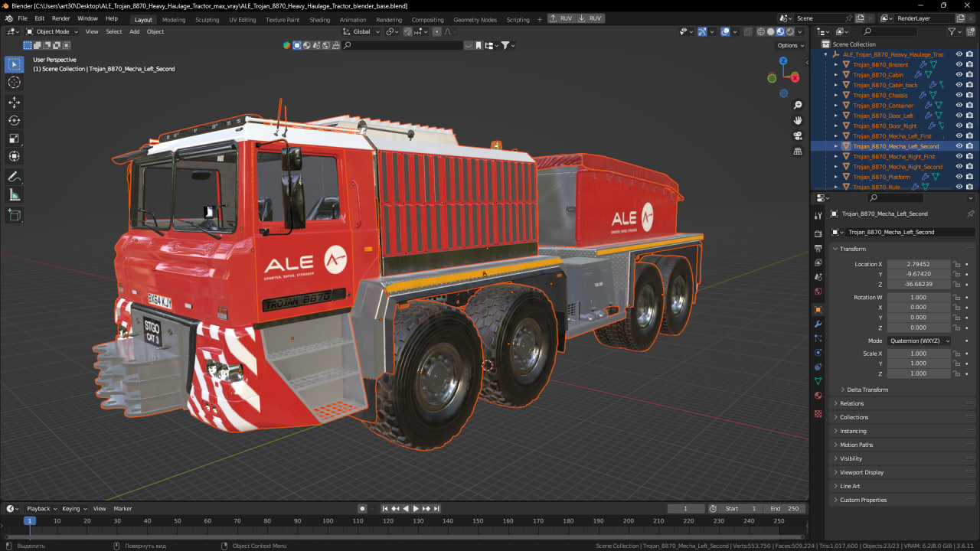The image size is (980, 551).
Task: Open the Particles properties tab
Action: pyautogui.click(x=818, y=338)
